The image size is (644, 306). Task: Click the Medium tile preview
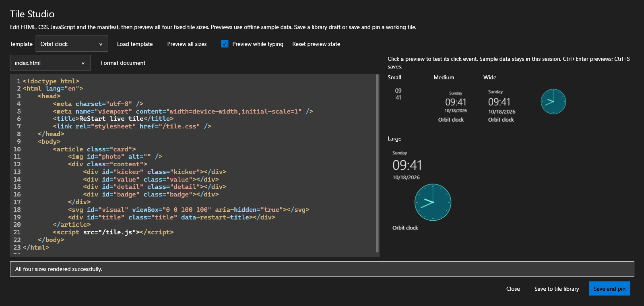coord(456,106)
